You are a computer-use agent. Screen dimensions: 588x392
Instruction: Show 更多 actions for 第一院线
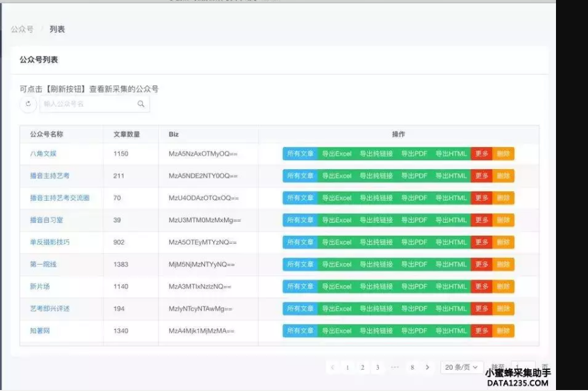(x=482, y=265)
